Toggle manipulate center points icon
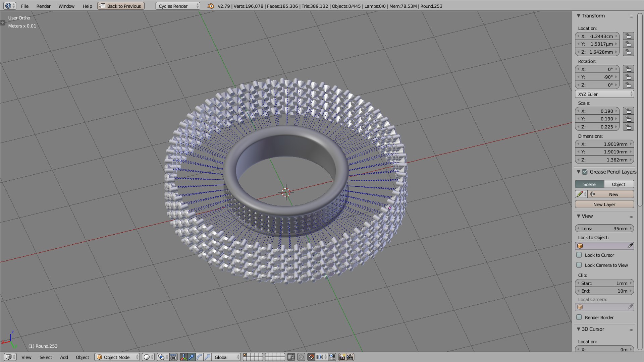 point(173,357)
